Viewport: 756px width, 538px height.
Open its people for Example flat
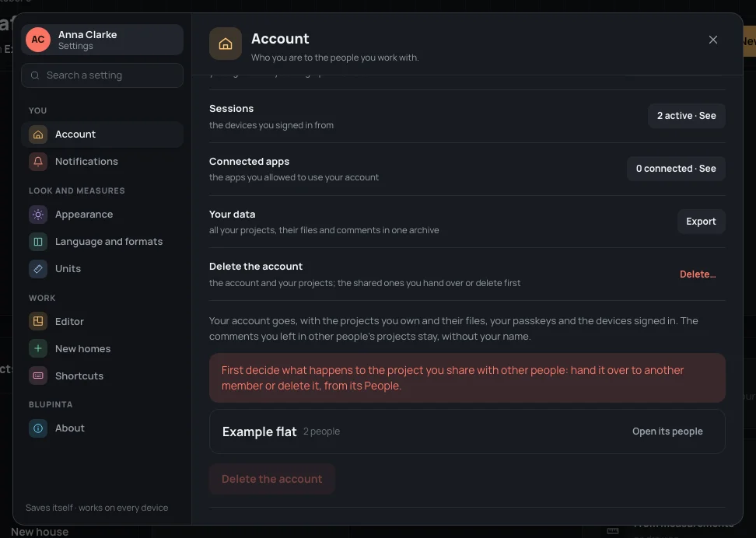click(x=667, y=431)
